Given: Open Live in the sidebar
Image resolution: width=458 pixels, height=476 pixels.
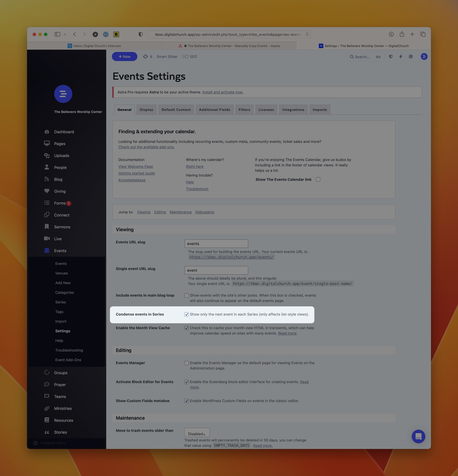Looking at the screenshot, I should pyautogui.click(x=58, y=239).
